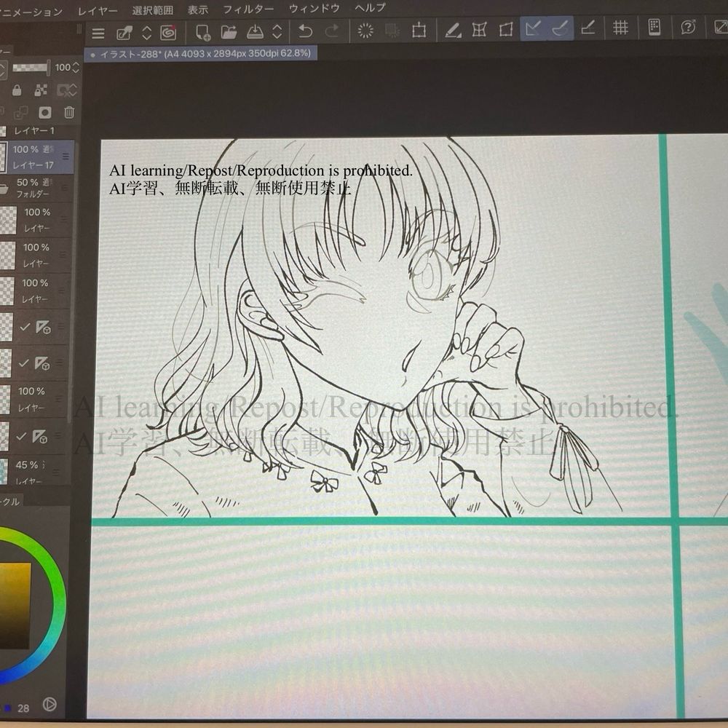Click the dashed circle Clear icon

[x=365, y=31]
